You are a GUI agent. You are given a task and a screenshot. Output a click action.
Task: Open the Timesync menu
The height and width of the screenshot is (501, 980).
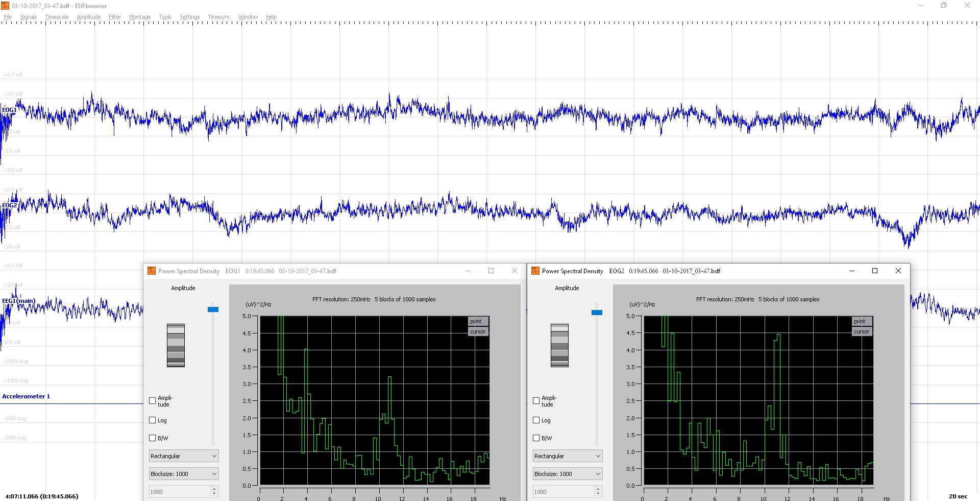coord(219,17)
